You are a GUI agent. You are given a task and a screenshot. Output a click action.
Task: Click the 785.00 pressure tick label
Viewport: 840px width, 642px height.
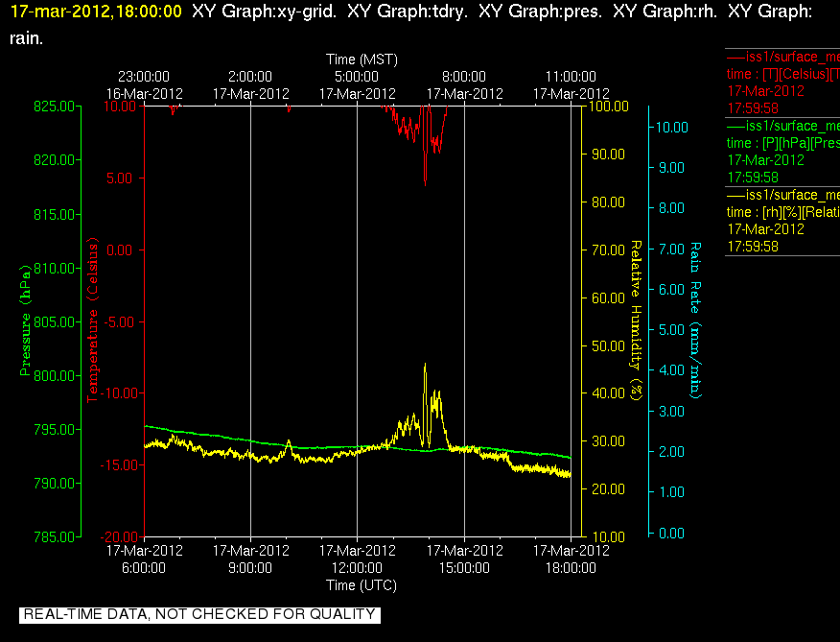pos(54,536)
